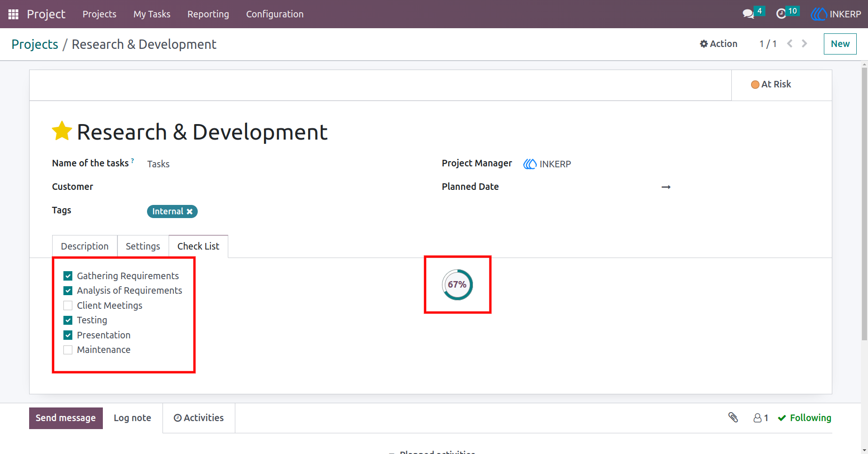868x454 pixels.
Task: Check Client Meetings
Action: click(x=68, y=305)
